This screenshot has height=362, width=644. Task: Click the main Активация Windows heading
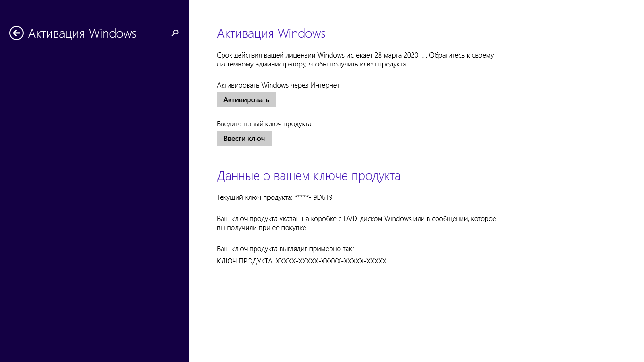click(x=271, y=33)
